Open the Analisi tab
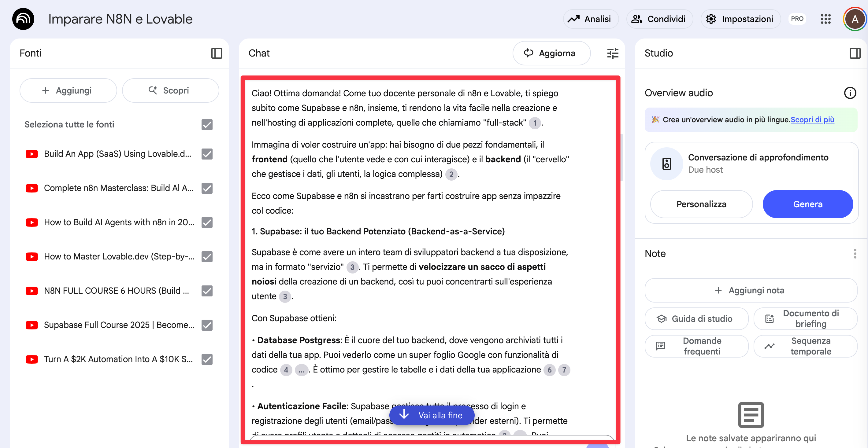 pyautogui.click(x=590, y=19)
